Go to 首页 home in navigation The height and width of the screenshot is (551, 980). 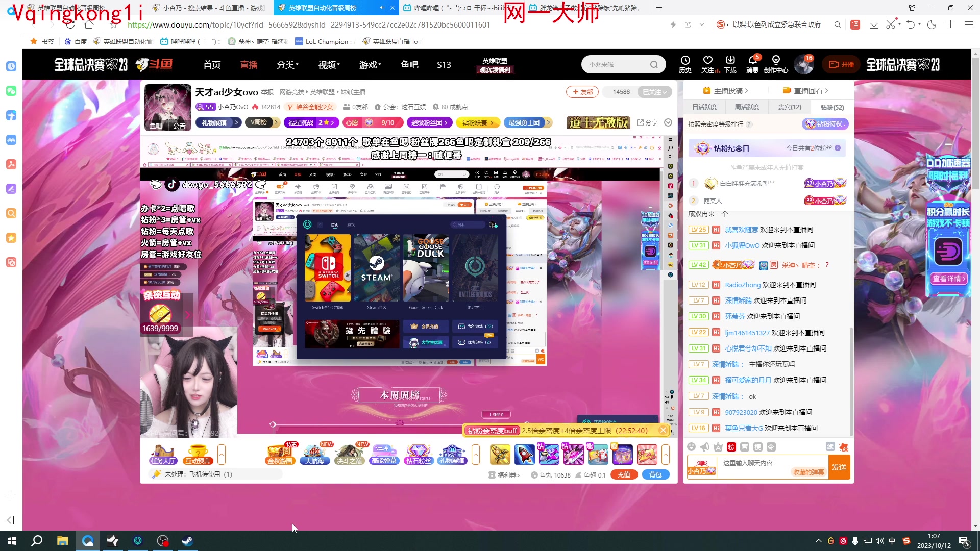[x=212, y=65]
